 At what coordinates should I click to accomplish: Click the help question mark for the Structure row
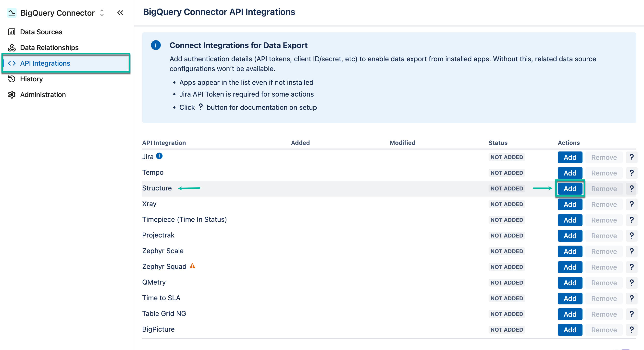[632, 188]
